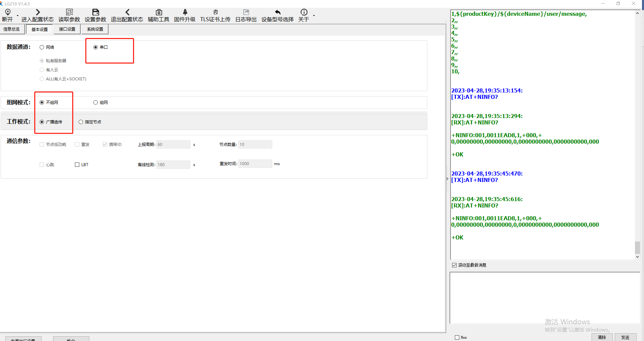Switch to the 系统设置 tab
Screen dimensions: 644x341
pos(95,29)
